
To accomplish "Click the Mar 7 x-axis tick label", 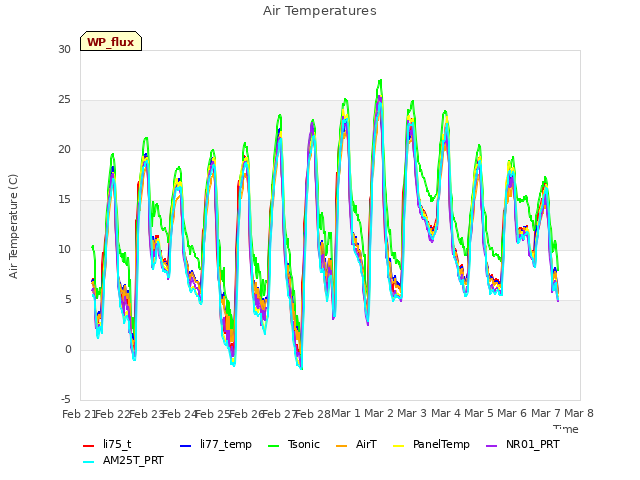I will click(546, 413).
